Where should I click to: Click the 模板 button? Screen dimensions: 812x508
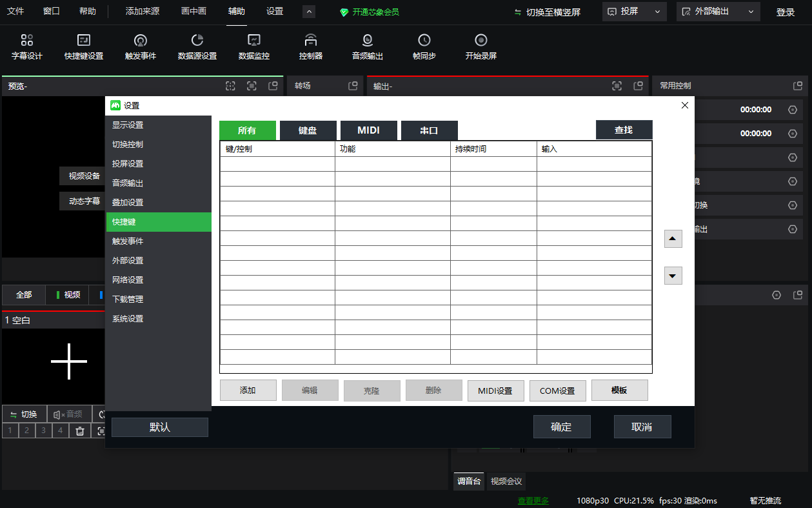coord(620,391)
